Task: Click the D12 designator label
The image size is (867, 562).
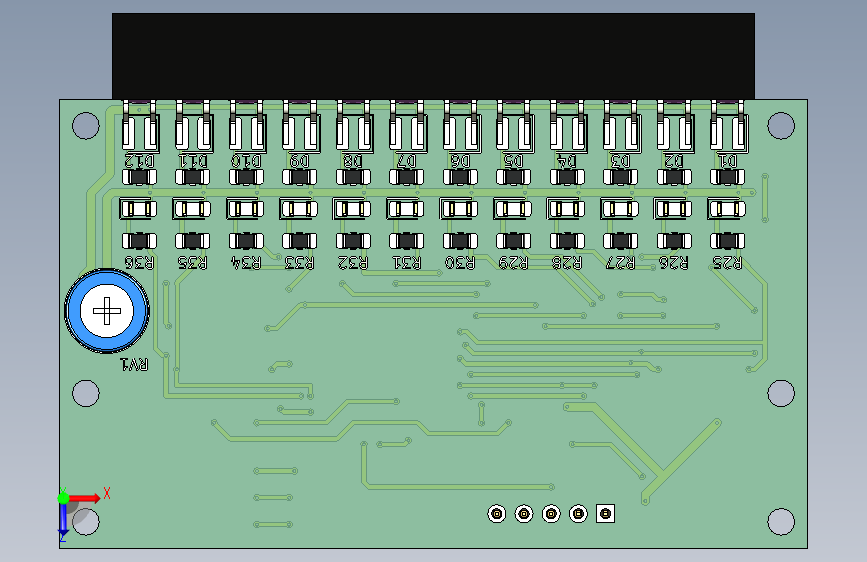Action: (139, 161)
